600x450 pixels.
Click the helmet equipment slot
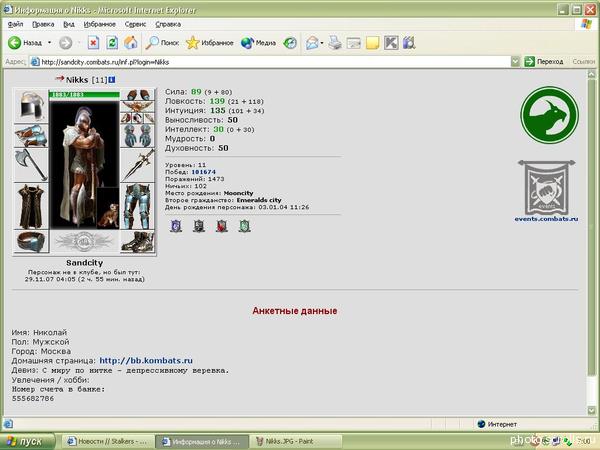[x=31, y=106]
